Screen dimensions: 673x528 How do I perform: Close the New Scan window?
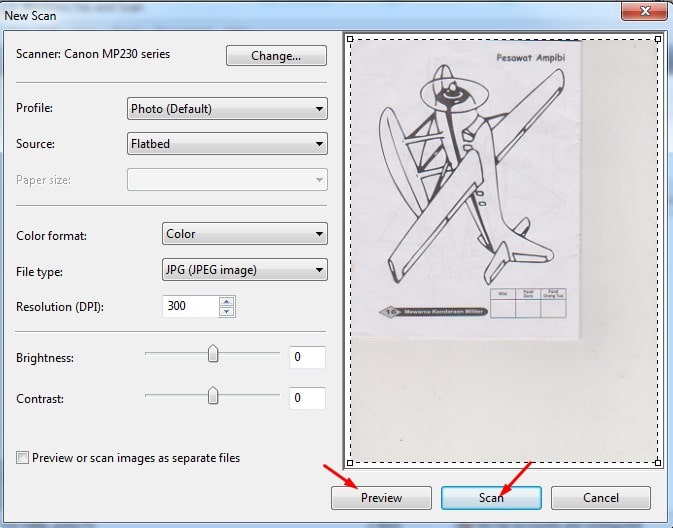point(645,11)
